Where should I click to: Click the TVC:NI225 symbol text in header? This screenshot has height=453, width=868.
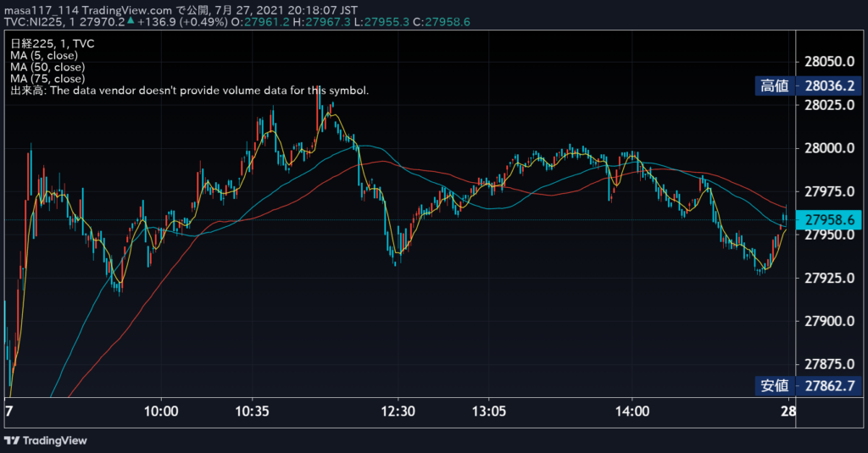point(33,22)
